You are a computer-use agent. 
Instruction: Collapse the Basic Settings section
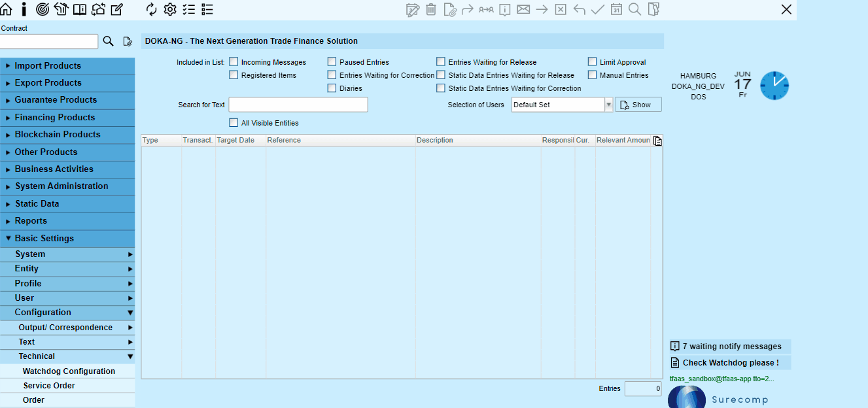coord(67,239)
